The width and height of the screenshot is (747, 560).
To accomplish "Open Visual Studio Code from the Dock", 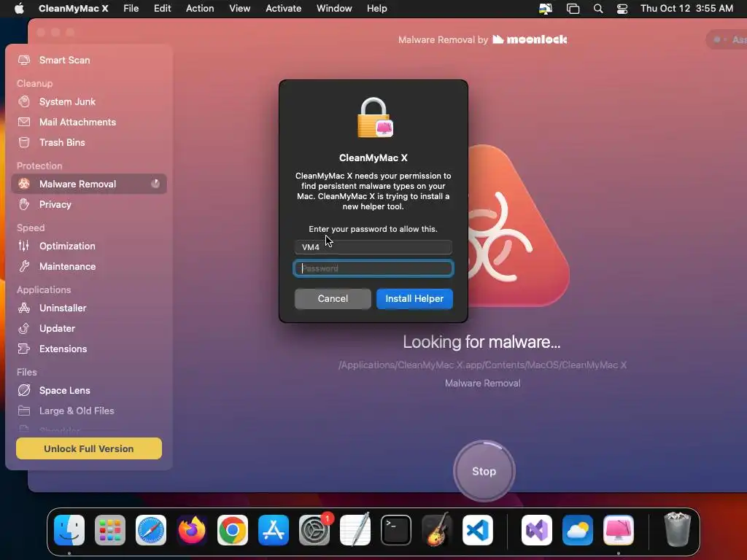I will pos(478,530).
